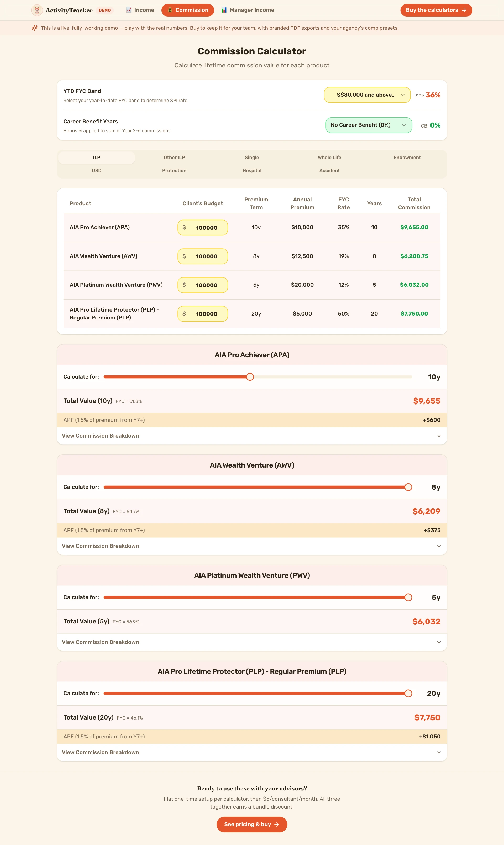Screen dimensions: 504x845
Task: Click APA years slider handle
Action: 250,377
